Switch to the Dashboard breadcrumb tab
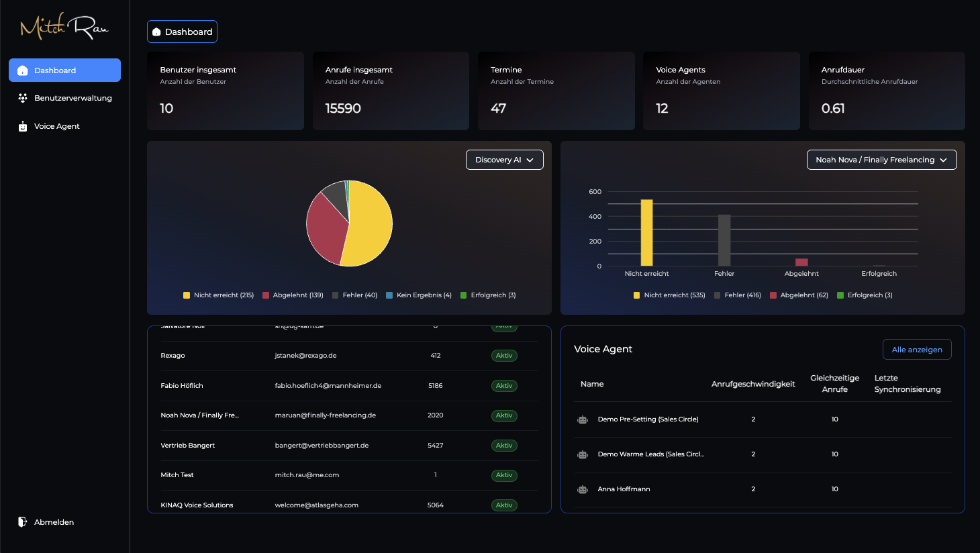The width and height of the screenshot is (980, 553). pos(182,31)
